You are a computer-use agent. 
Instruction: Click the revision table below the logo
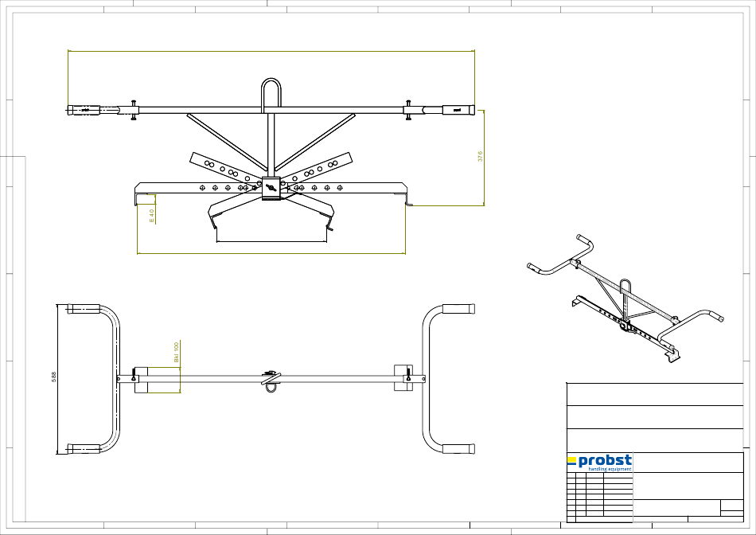(600, 498)
